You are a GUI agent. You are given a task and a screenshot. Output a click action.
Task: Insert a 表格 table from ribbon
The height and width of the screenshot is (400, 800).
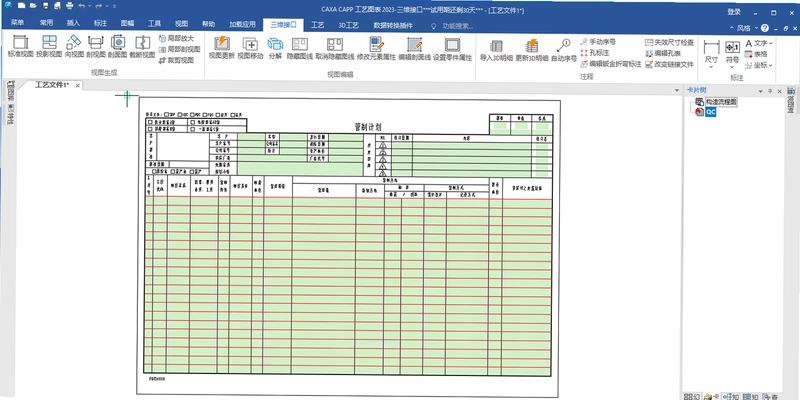tap(756, 54)
